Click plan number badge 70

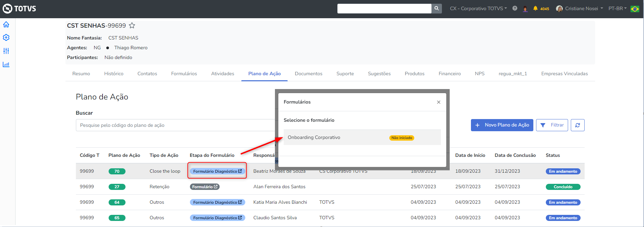click(x=117, y=171)
